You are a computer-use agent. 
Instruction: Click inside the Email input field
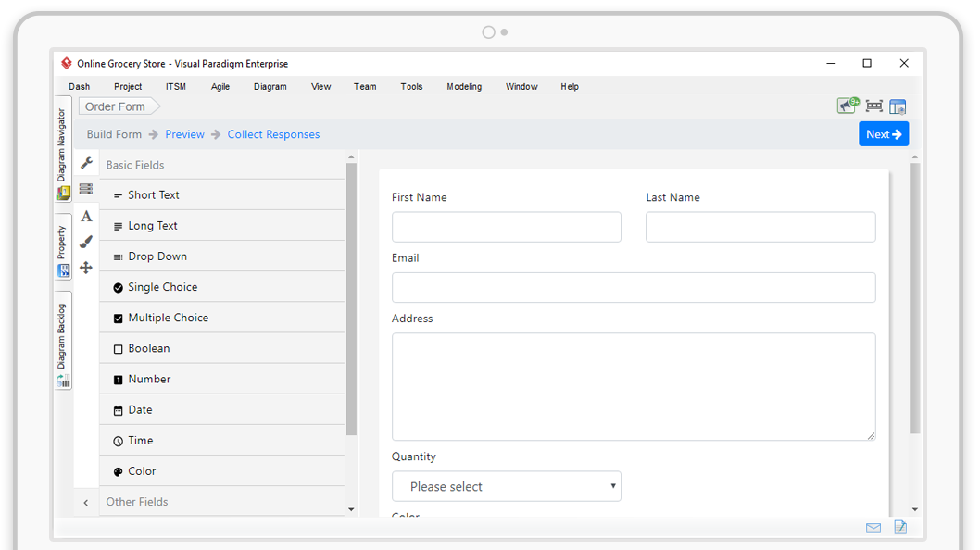(633, 287)
